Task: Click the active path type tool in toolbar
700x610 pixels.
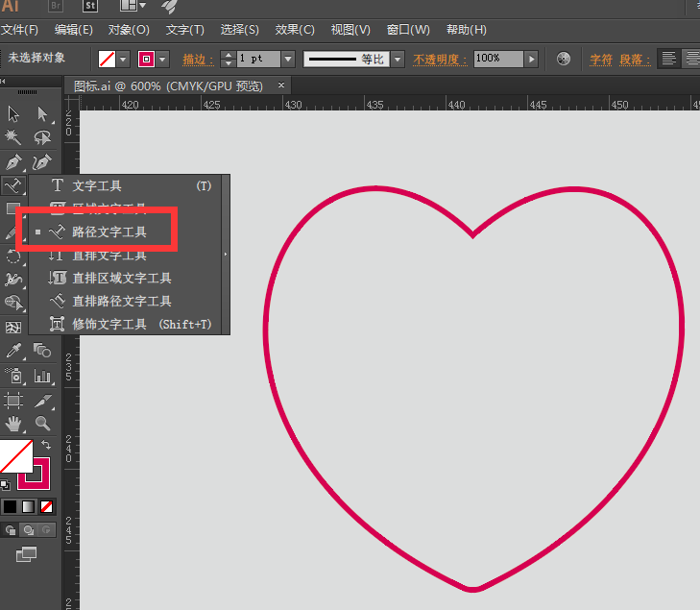Action: 13,184
